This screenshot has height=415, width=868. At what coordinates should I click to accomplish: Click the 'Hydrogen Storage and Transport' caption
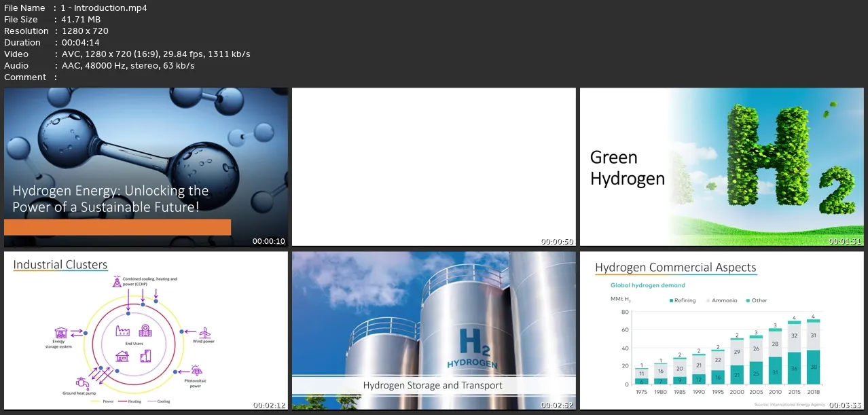(x=433, y=385)
